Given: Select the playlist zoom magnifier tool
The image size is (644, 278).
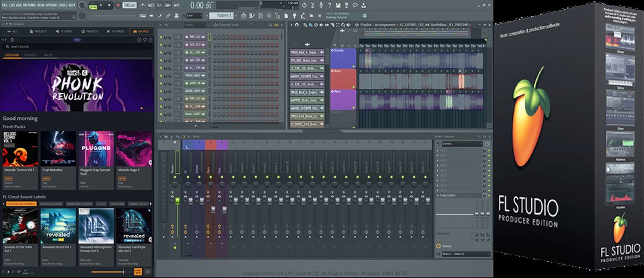Looking at the screenshot, I should (343, 24).
